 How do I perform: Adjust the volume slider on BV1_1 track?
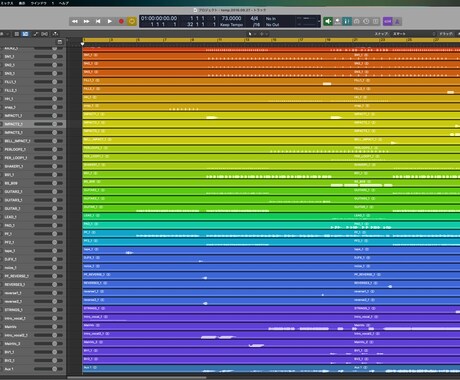[x=48, y=352]
